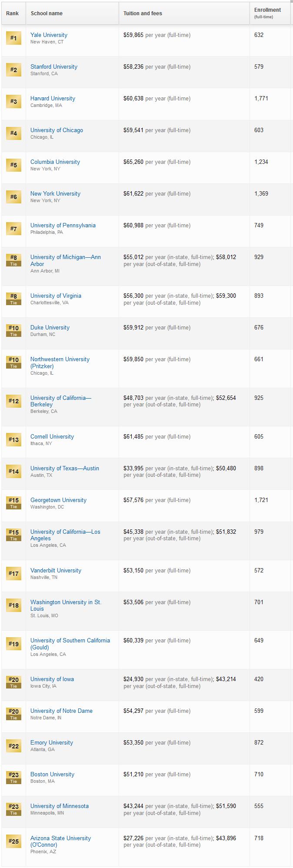The width and height of the screenshot is (293, 868).
Task: Open the Vanderbilt University link
Action: (x=56, y=570)
